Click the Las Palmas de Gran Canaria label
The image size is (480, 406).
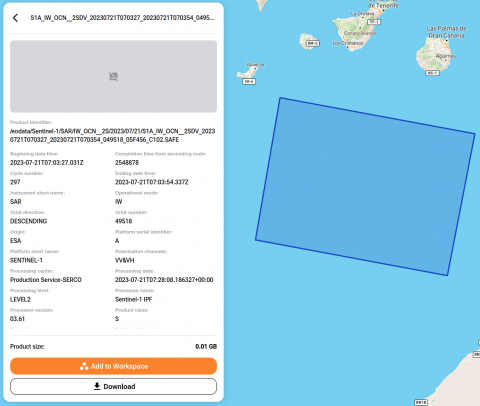pos(446,32)
